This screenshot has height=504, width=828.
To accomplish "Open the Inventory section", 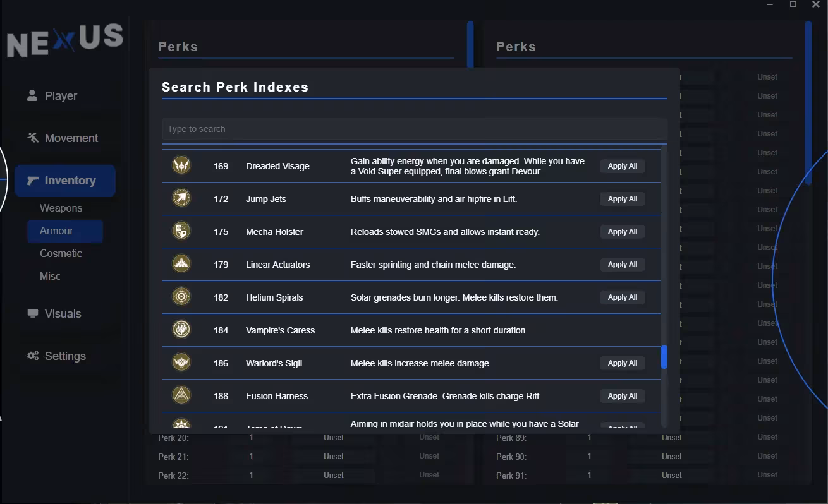I will click(65, 181).
